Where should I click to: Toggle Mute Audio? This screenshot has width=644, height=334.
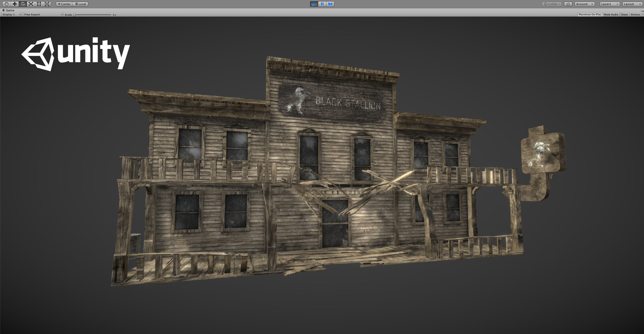click(x=611, y=14)
